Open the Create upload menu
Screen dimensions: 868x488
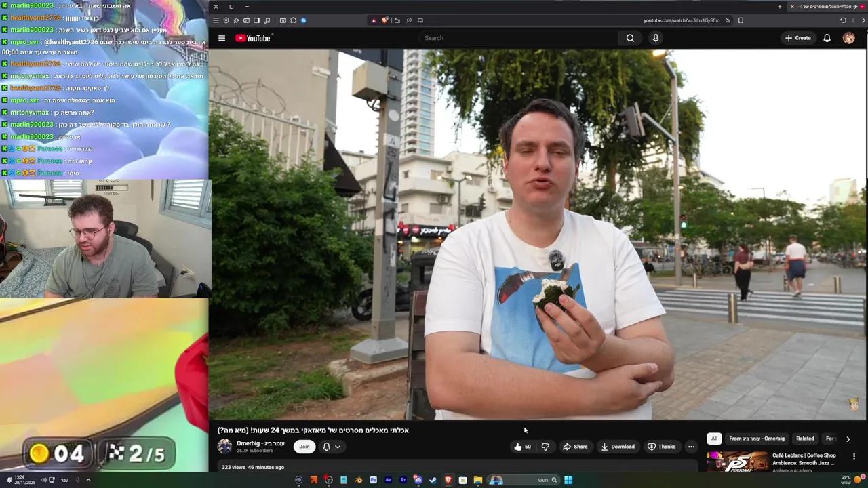click(x=797, y=38)
